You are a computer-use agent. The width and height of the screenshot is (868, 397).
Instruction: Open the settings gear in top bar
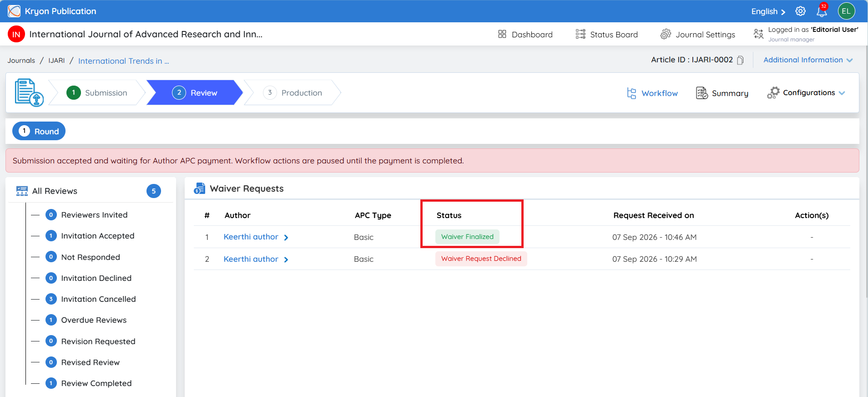pyautogui.click(x=801, y=11)
